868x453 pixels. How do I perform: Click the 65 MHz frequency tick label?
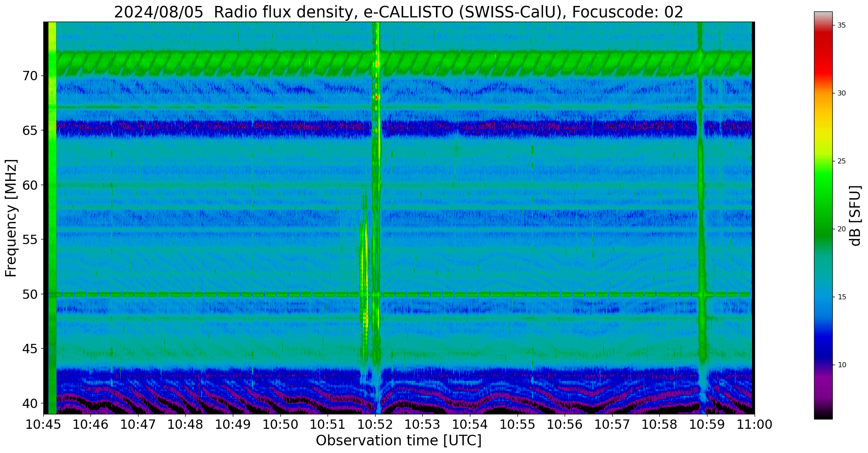[x=30, y=130]
